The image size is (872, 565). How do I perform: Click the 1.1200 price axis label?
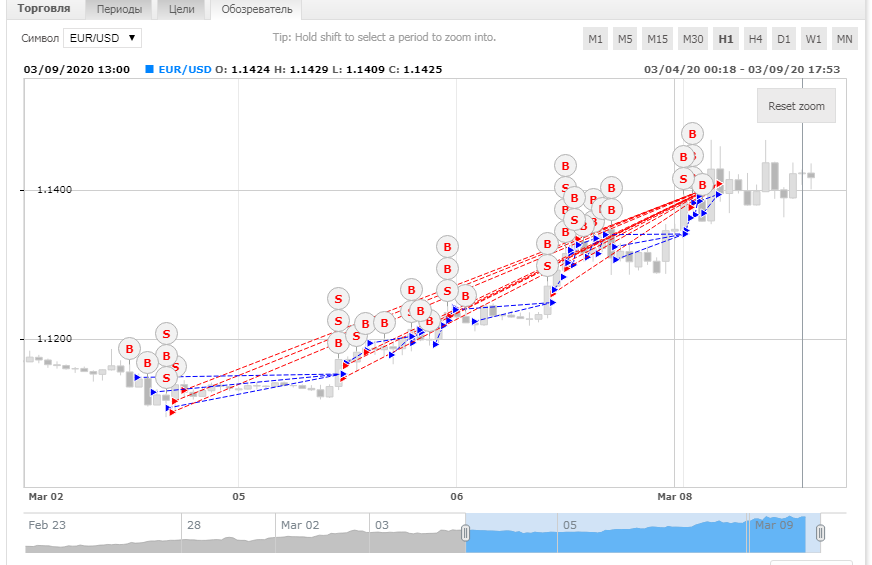[x=54, y=339]
